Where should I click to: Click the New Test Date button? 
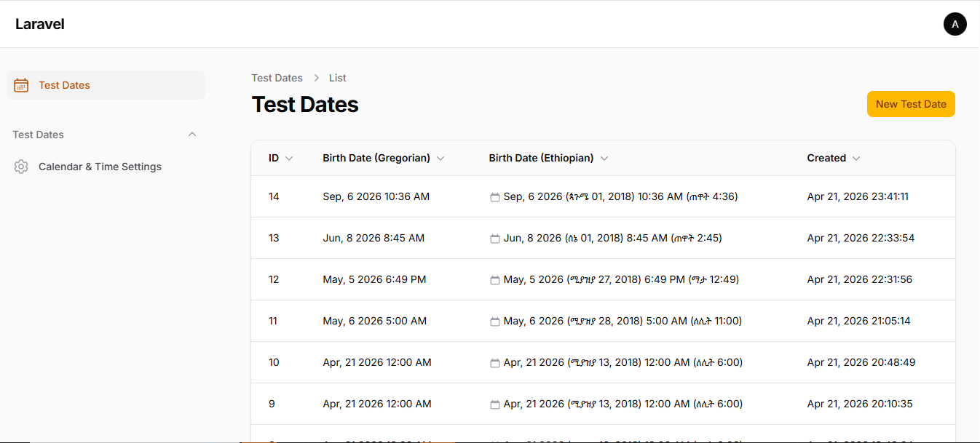(x=911, y=104)
